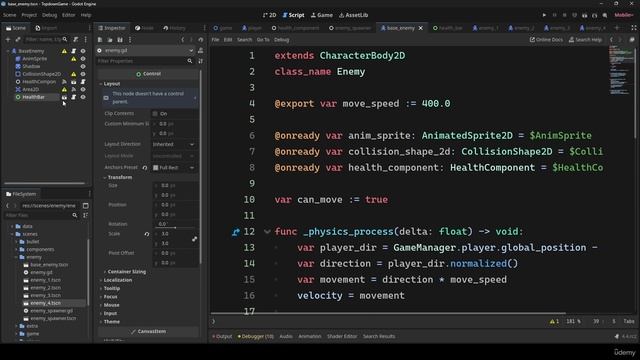Expand the bullet folder
640x360 pixels.
click(17, 242)
